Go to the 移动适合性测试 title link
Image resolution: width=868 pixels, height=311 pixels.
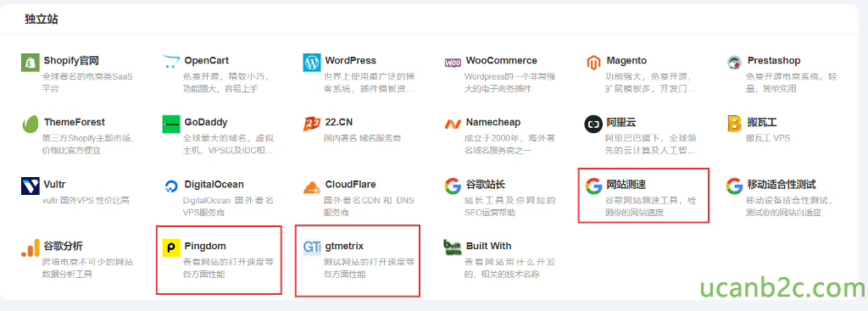pyautogui.click(x=781, y=184)
